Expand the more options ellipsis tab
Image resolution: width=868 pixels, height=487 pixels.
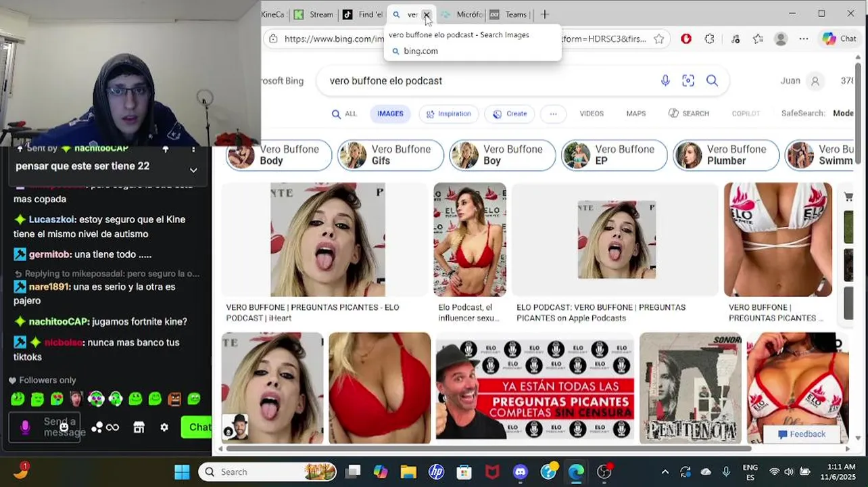pyautogui.click(x=553, y=114)
